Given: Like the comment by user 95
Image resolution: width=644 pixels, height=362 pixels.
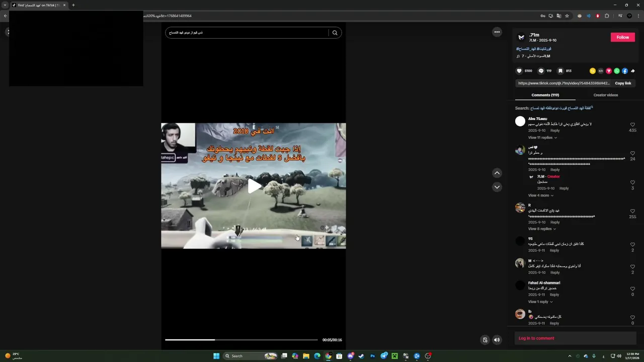Looking at the screenshot, I should (632, 244).
